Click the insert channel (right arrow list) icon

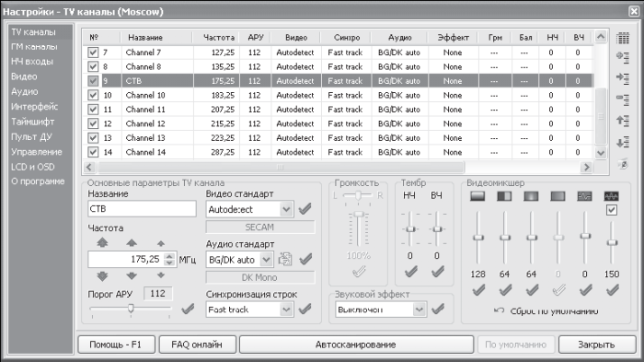pos(623,77)
